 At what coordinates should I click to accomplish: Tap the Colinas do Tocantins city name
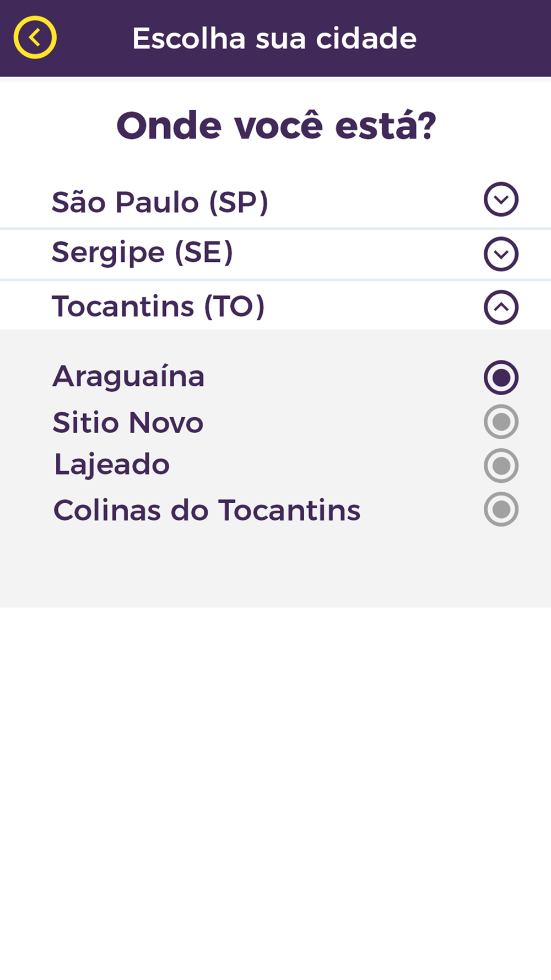tap(207, 510)
